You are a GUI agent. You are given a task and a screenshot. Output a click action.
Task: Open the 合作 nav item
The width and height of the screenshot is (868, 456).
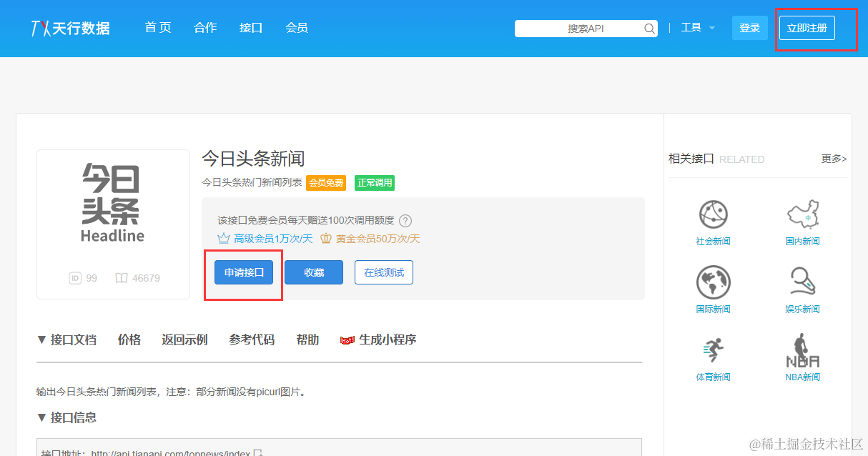[205, 28]
